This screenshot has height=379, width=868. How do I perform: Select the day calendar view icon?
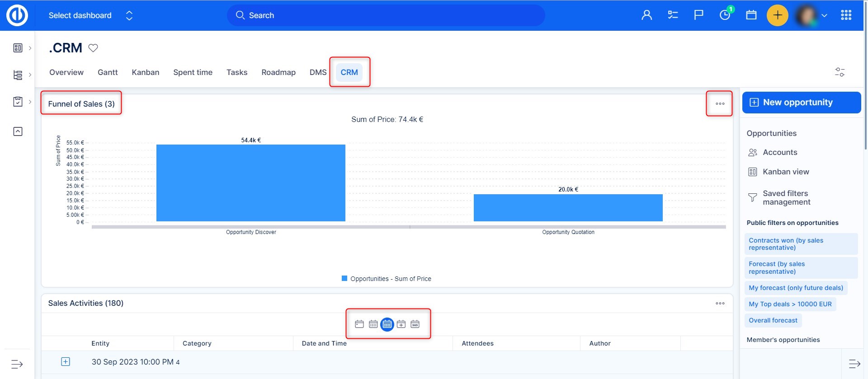[x=359, y=324]
